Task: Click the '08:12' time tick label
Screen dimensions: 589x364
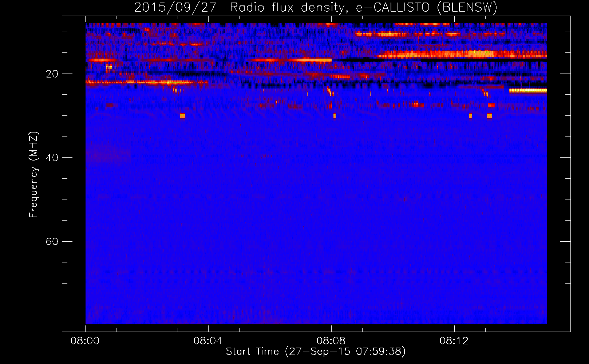Action: [454, 341]
